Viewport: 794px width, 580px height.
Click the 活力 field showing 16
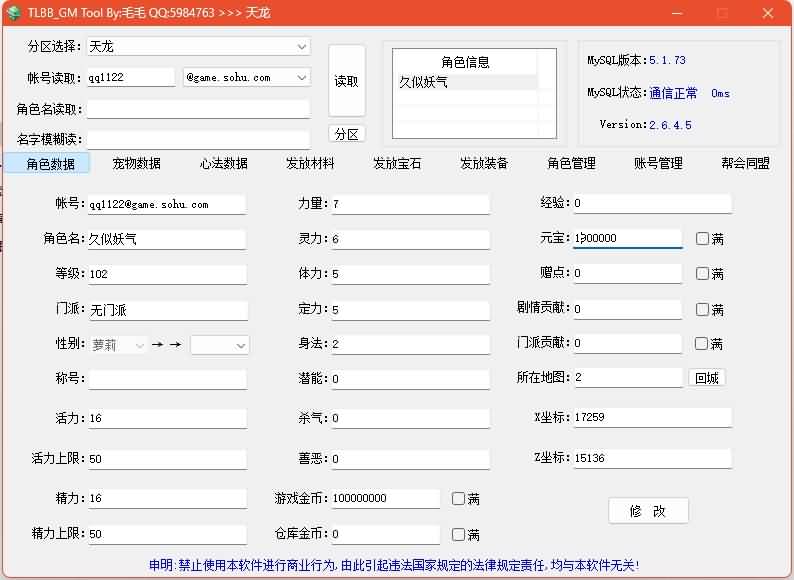pyautogui.click(x=168, y=418)
